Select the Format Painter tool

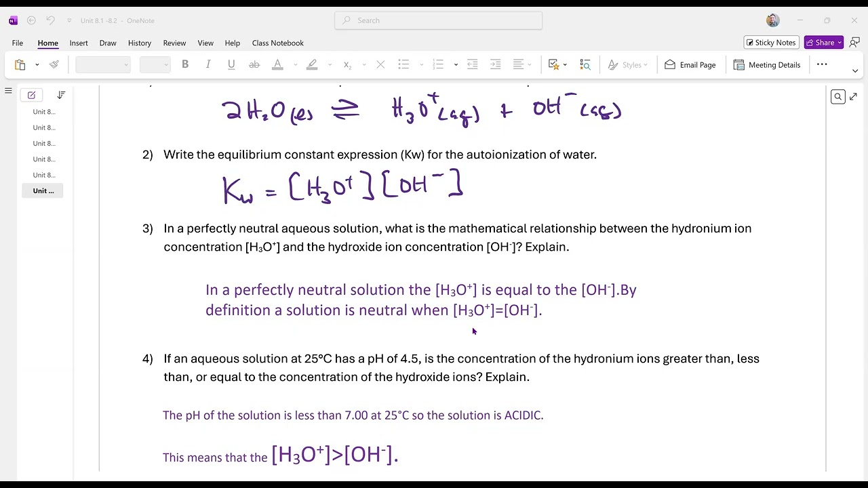pos(54,65)
